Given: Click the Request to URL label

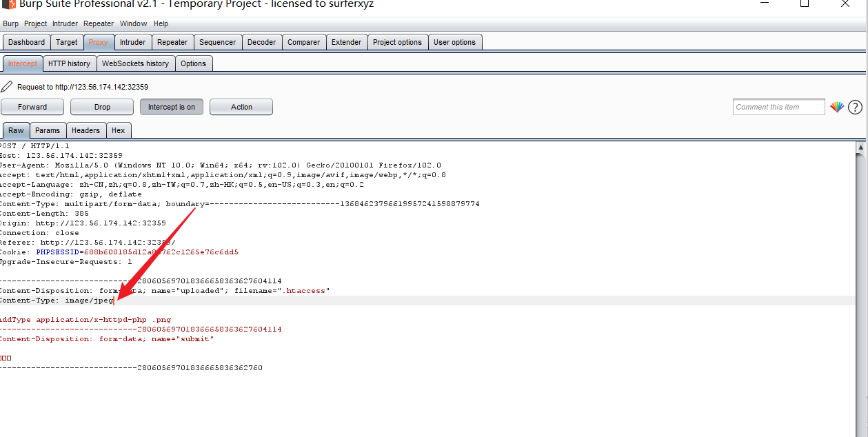Looking at the screenshot, I should [x=83, y=87].
